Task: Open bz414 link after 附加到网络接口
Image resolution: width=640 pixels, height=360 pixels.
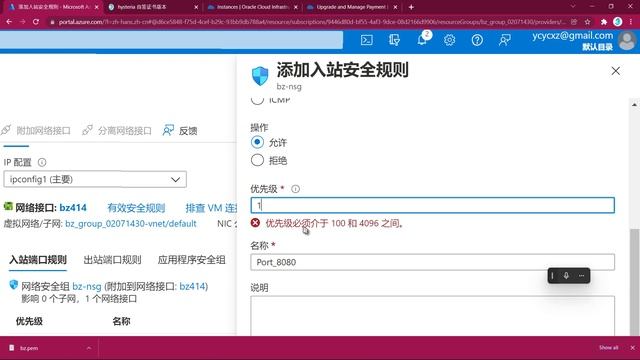Action: [192, 287]
